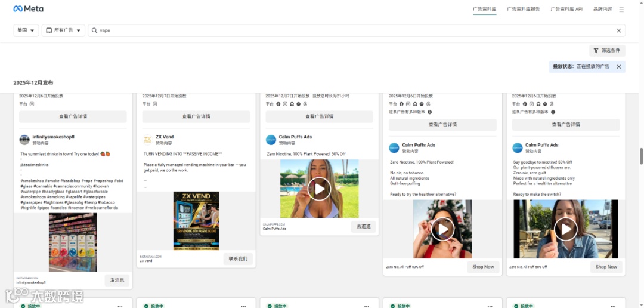Screen dimensions: 644x308
Task: Go to the 品牌内容 tab
Action: pos(602,9)
